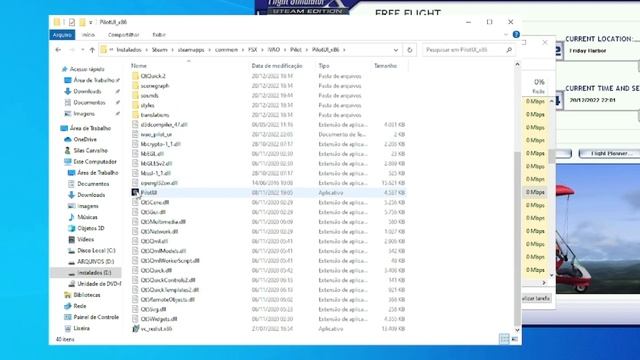The image size is (640, 360).
Task: Select Acesso rápido in navigation pane
Action: 87,69
